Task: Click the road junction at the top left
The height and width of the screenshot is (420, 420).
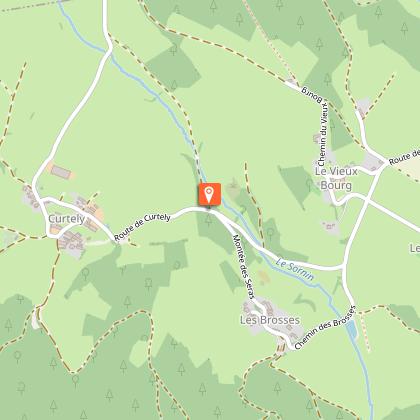Action: (x=110, y=50)
